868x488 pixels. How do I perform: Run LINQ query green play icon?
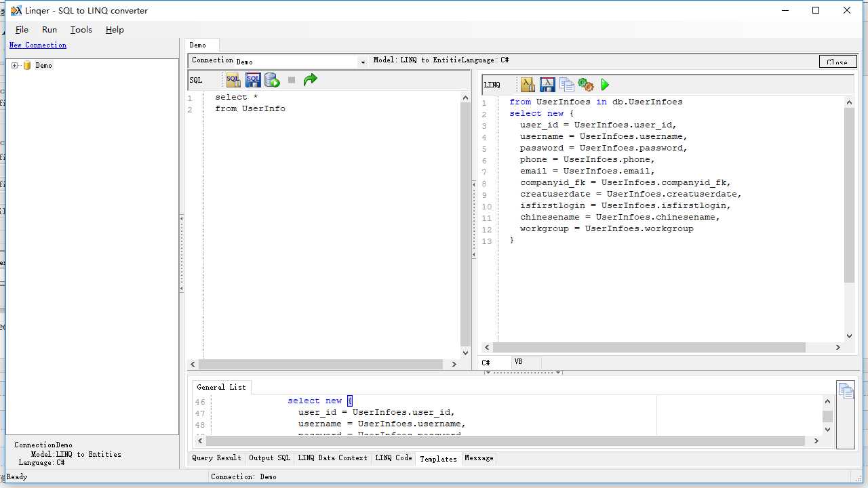[x=605, y=85]
